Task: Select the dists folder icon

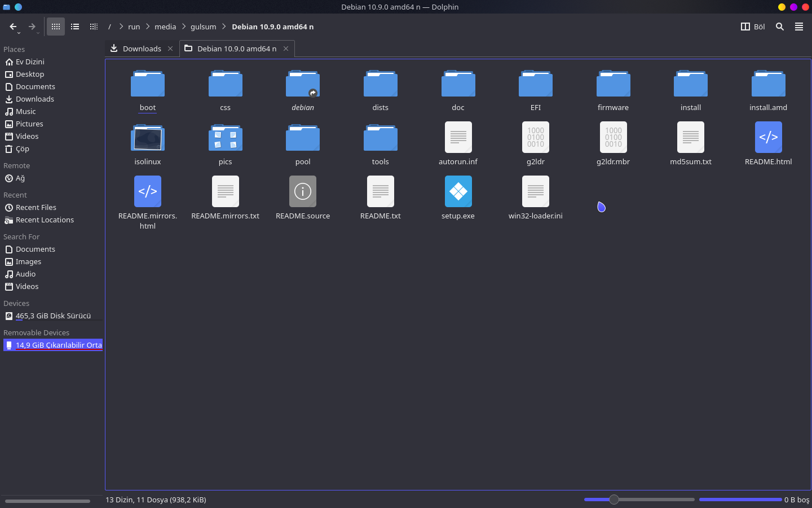Action: point(381,84)
